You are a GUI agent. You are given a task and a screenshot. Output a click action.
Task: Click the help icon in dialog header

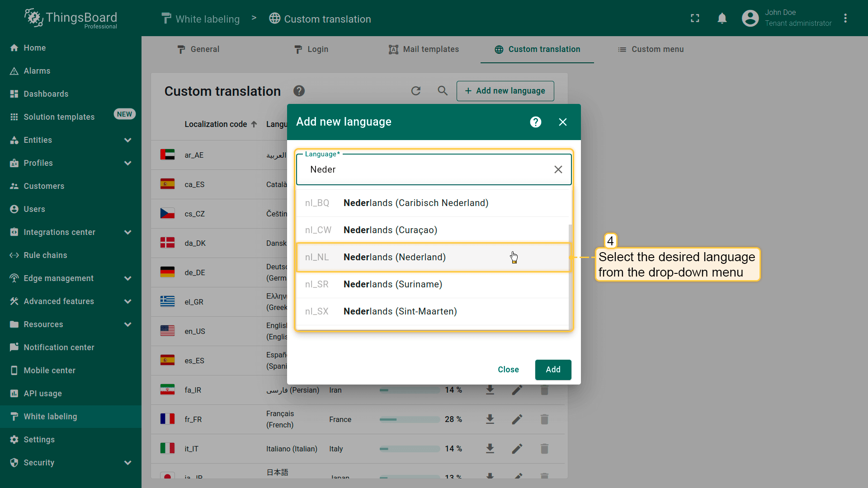(x=536, y=122)
